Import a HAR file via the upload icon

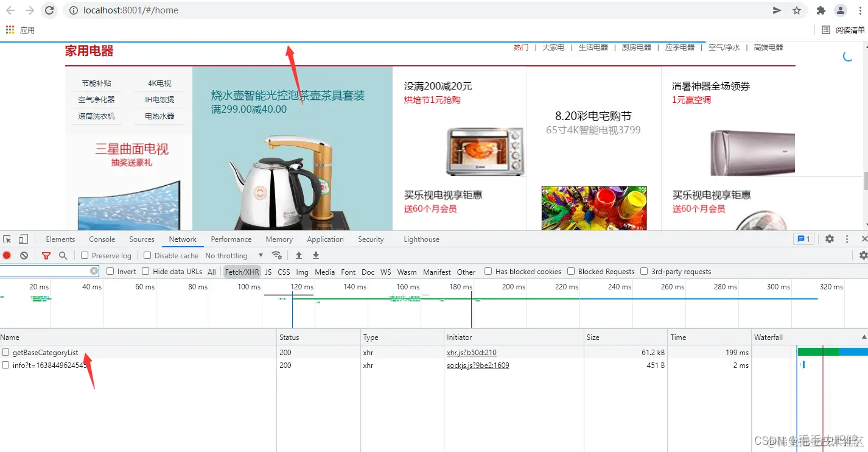(298, 255)
